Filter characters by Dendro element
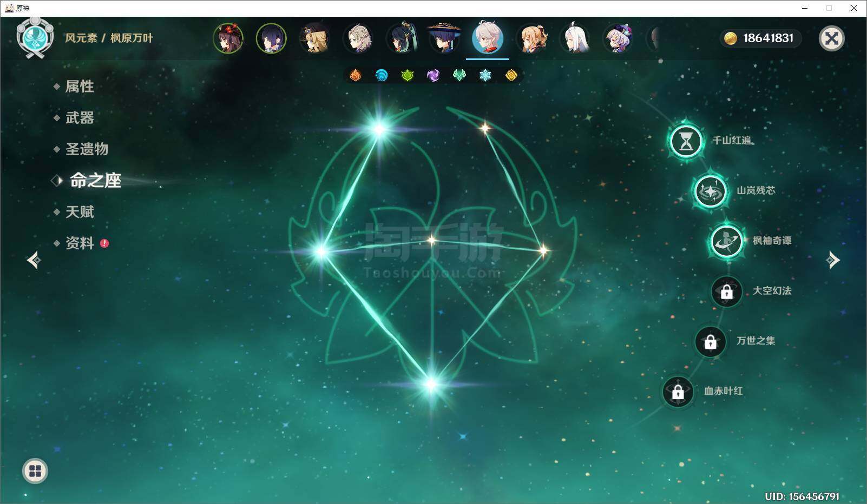 coord(408,75)
